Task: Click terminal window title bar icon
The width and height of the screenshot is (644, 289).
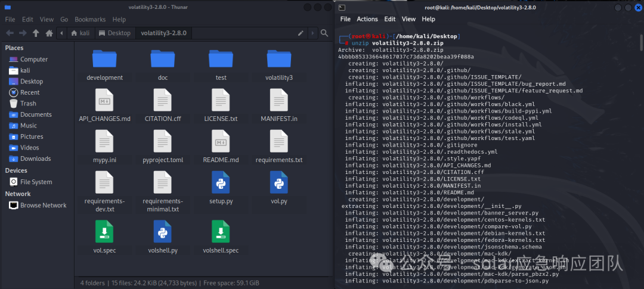Action: pos(342,7)
